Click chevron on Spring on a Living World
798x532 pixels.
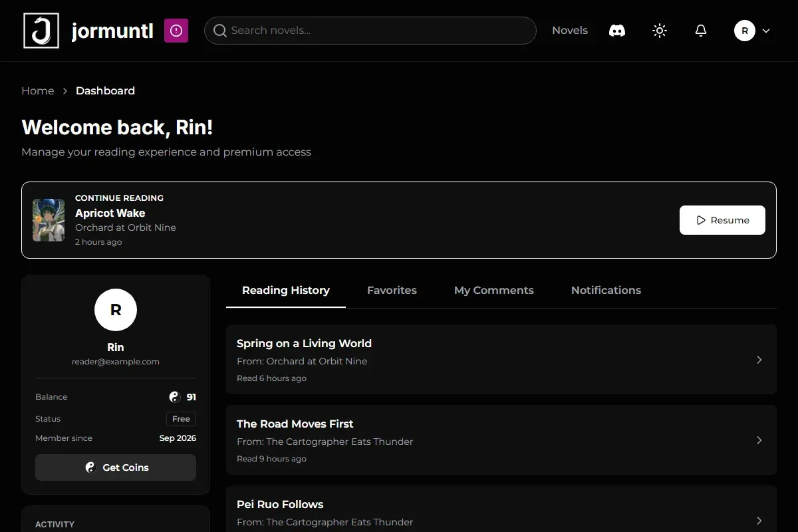pyautogui.click(x=759, y=360)
